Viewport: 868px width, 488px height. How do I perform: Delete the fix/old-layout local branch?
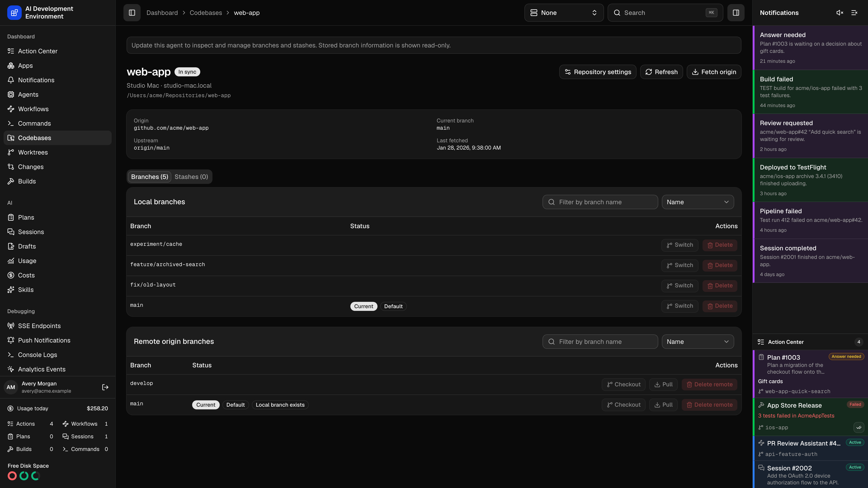pyautogui.click(x=720, y=286)
